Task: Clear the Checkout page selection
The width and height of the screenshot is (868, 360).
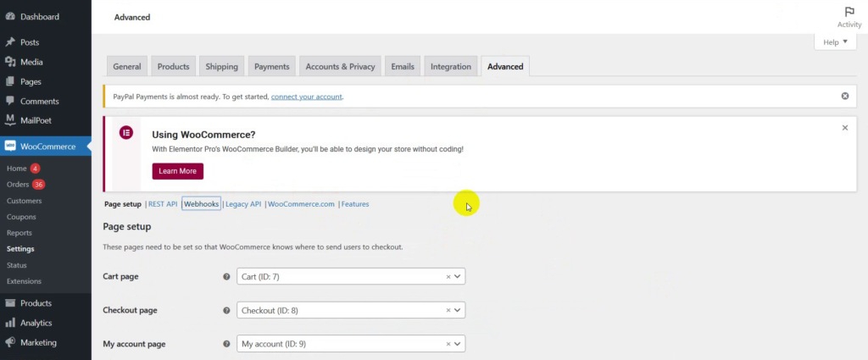Action: (448, 311)
